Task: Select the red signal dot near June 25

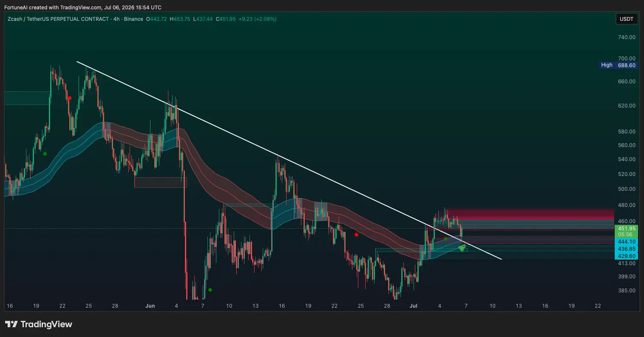Action: 356,235
